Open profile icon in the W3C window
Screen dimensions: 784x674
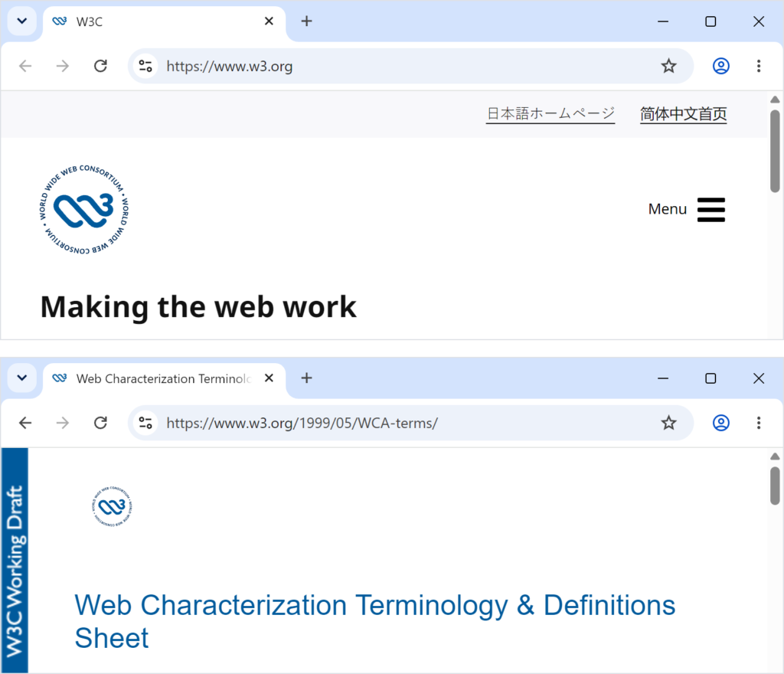pyautogui.click(x=720, y=66)
